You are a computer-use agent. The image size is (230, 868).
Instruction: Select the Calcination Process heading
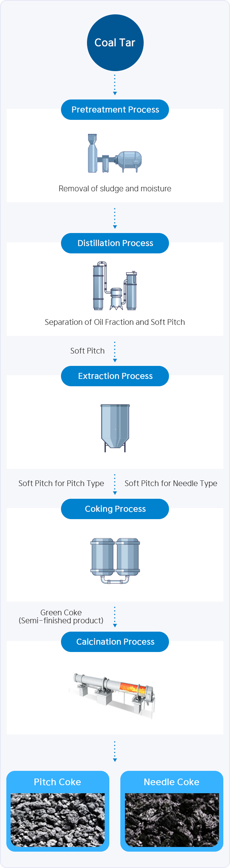coord(115,642)
